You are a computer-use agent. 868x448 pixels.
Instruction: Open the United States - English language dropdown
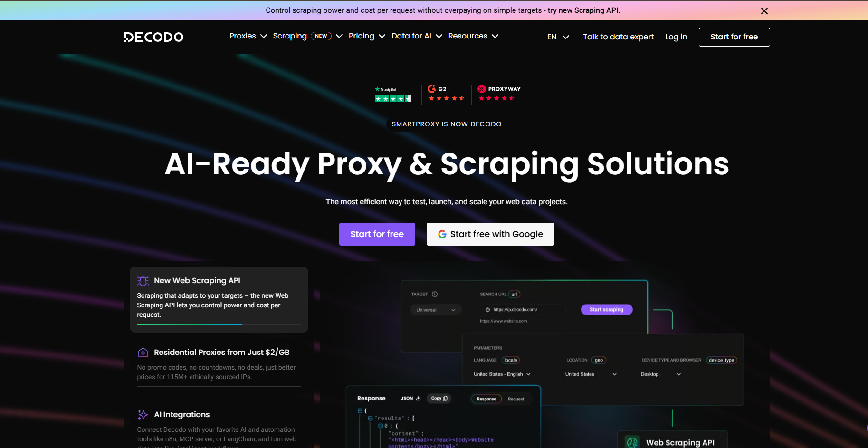pos(502,374)
